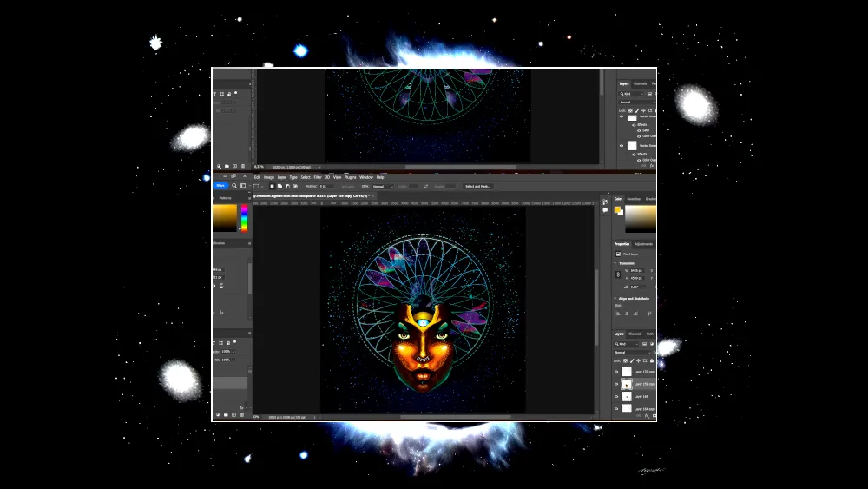868x489 pixels.
Task: Toggle lock all padlock icon in lower Layers panel
Action: pyautogui.click(x=652, y=360)
